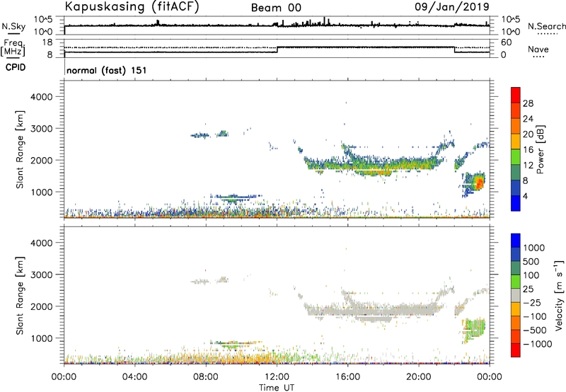Click the '04:00' time axis label
The width and height of the screenshot is (566, 392).
(134, 377)
